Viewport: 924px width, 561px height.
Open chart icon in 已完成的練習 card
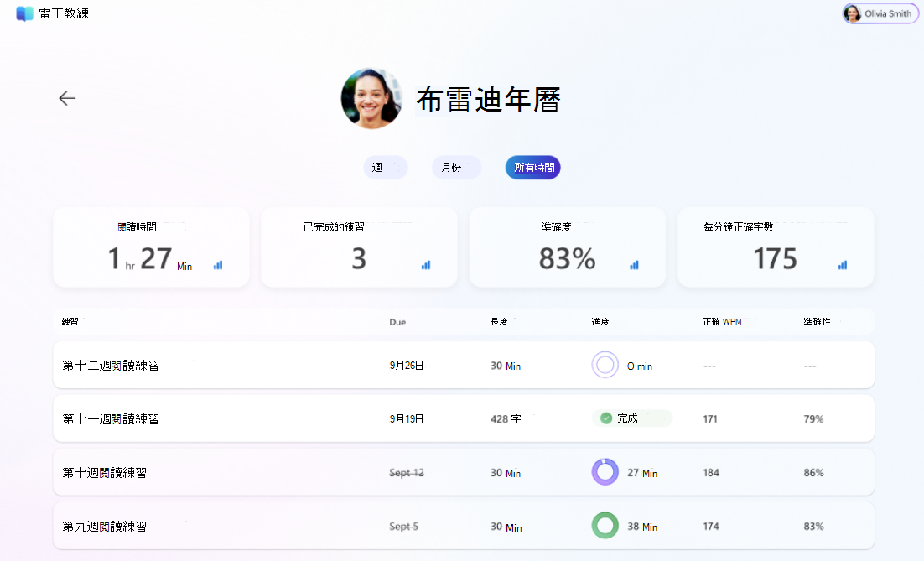426,265
